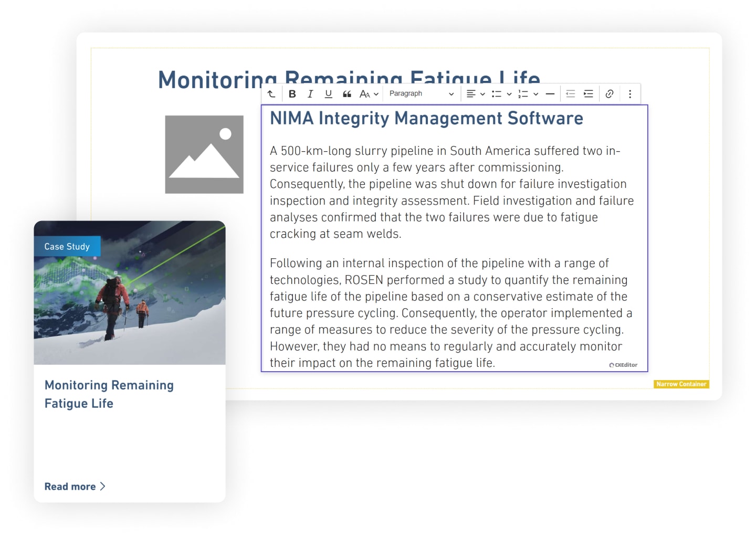Toggle underline formatting
756x538 pixels.
coord(328,94)
